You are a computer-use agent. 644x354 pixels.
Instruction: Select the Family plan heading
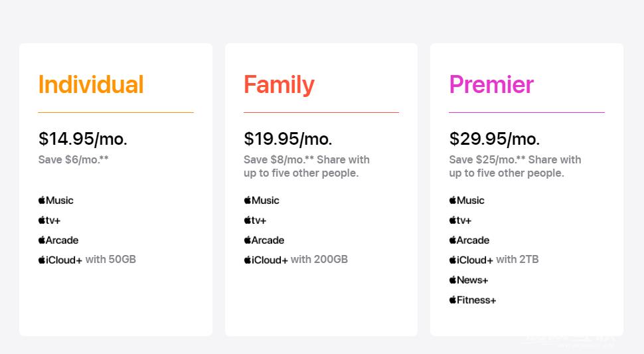pyautogui.click(x=279, y=85)
